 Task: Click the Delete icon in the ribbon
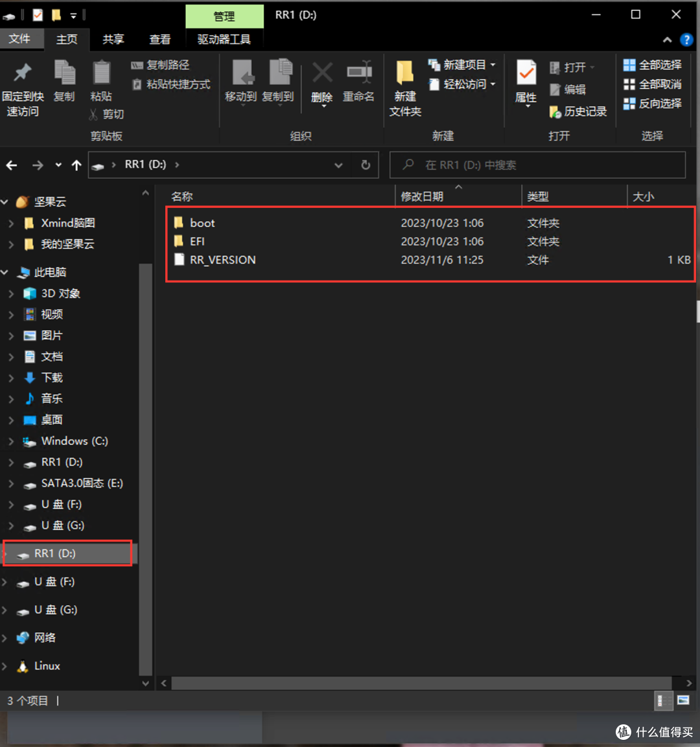coord(322,75)
